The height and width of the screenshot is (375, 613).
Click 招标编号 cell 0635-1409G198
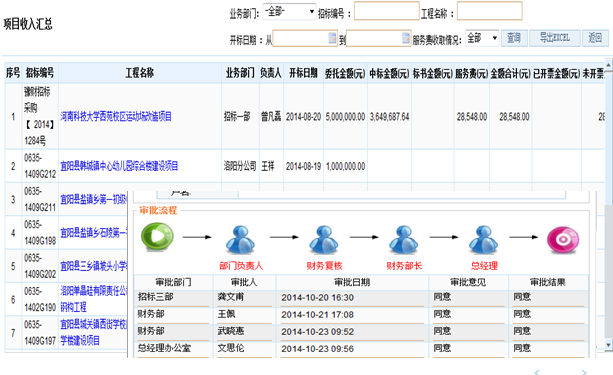(40, 233)
